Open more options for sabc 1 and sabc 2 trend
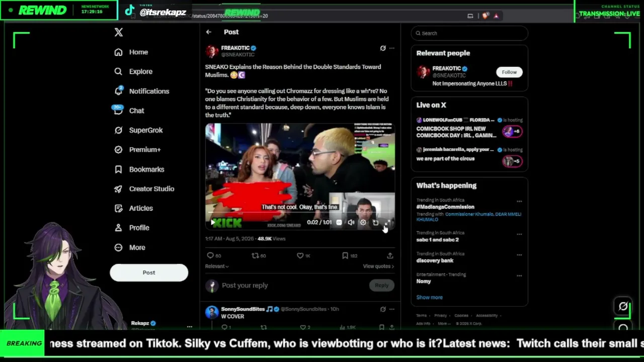 [519, 234]
